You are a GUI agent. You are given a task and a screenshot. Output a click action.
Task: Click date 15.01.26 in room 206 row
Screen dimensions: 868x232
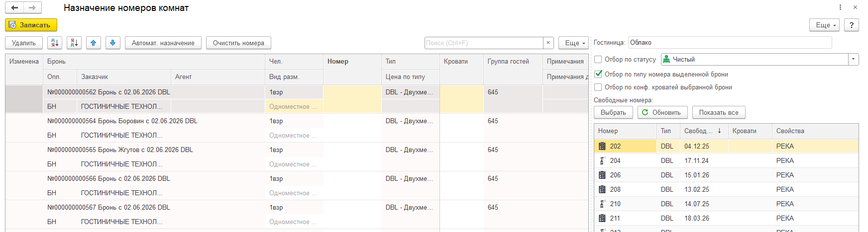tap(697, 175)
